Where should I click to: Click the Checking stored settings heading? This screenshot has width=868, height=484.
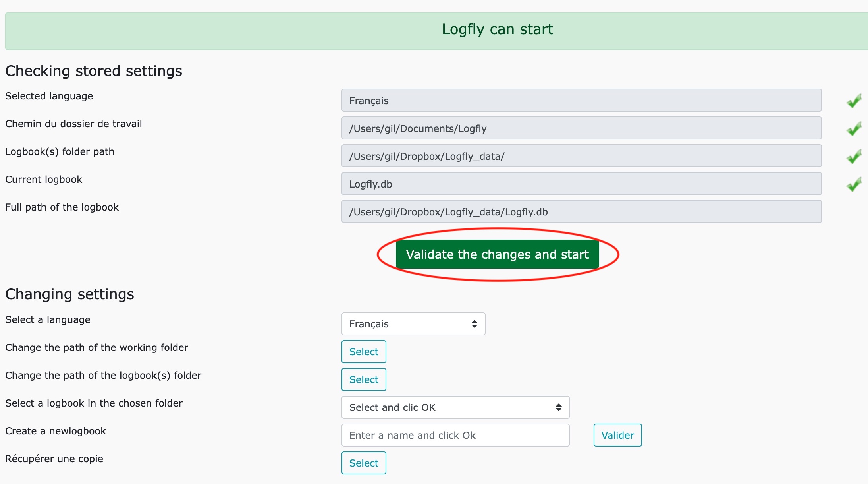[94, 71]
